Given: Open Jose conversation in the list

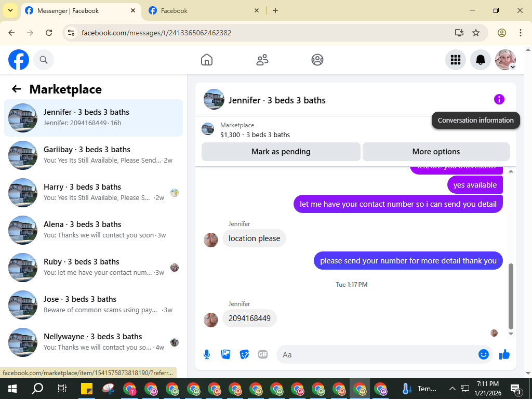Looking at the screenshot, I should [x=94, y=304].
